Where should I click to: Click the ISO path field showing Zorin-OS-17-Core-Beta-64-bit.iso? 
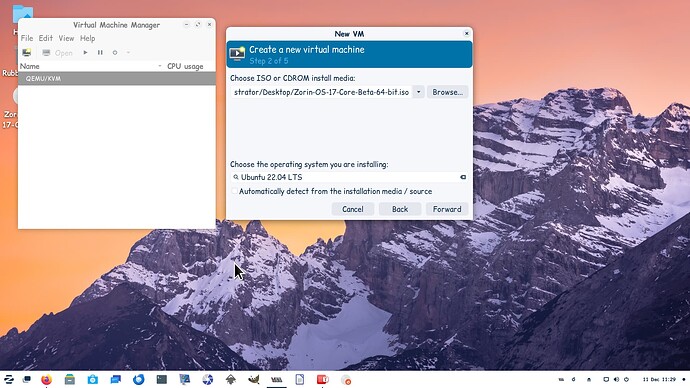pos(321,92)
